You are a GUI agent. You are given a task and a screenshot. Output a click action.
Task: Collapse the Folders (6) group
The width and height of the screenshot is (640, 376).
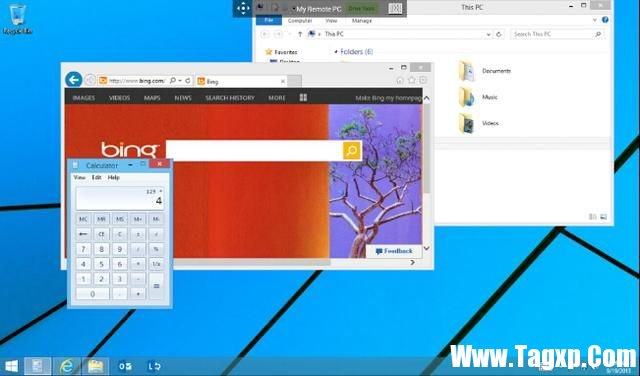click(336, 52)
